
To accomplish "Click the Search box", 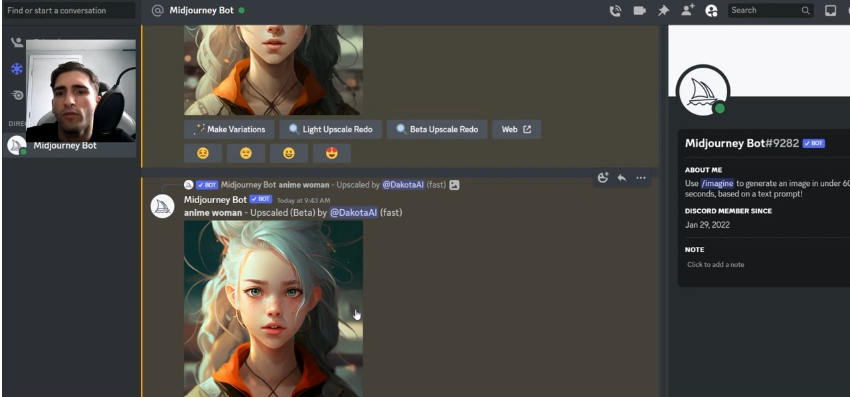I will pyautogui.click(x=770, y=10).
